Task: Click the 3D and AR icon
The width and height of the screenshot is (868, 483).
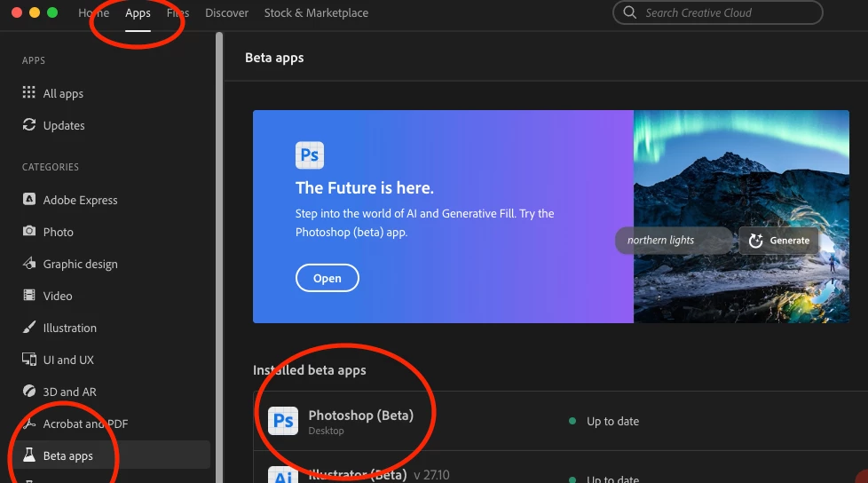Action: click(29, 391)
